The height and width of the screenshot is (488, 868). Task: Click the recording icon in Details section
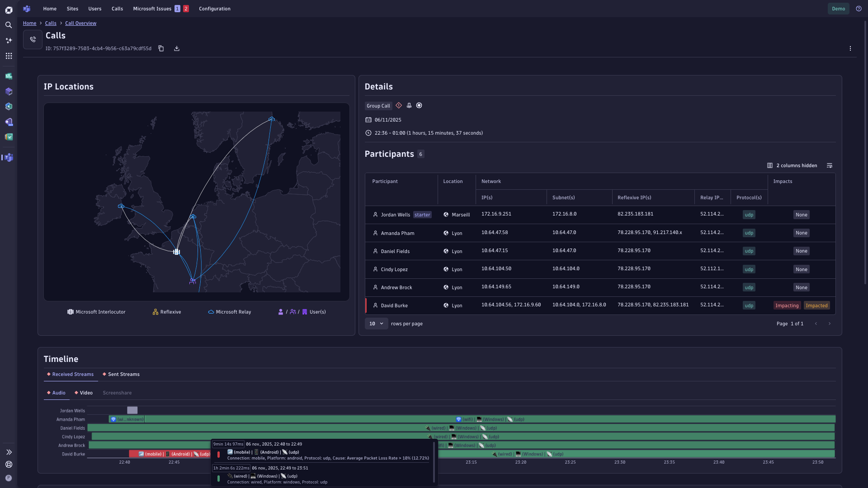click(419, 105)
